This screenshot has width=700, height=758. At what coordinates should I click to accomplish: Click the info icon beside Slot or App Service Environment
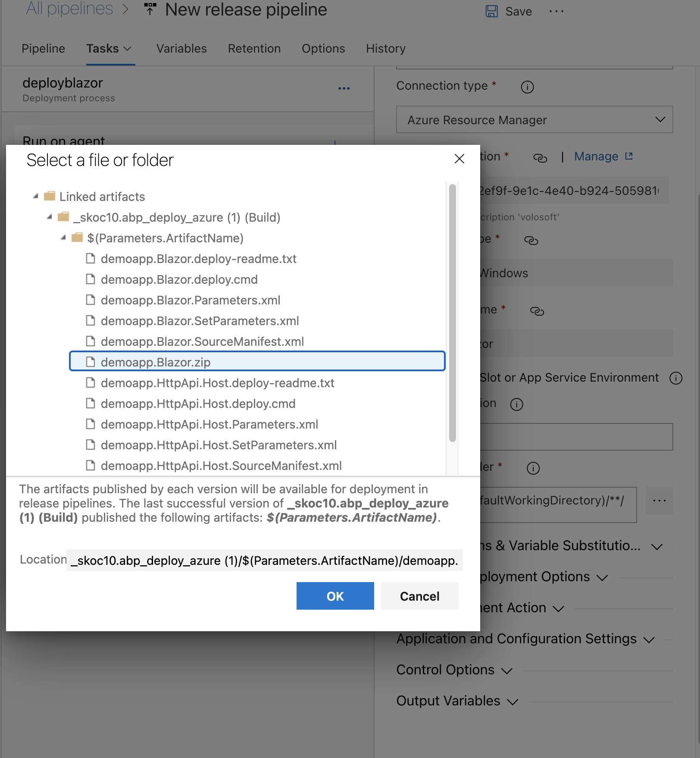(675, 378)
